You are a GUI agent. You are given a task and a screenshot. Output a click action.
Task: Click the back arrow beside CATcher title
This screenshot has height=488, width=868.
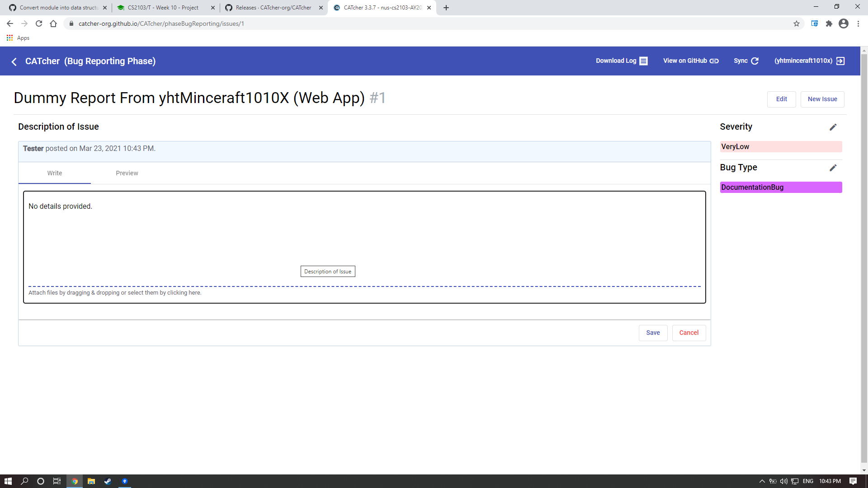click(14, 61)
